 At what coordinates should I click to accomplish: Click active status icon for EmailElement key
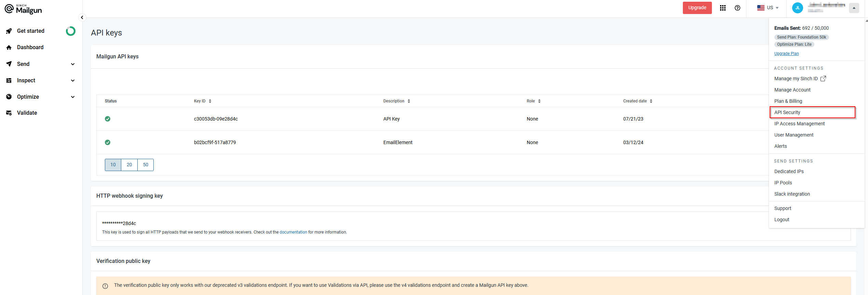coord(108,142)
